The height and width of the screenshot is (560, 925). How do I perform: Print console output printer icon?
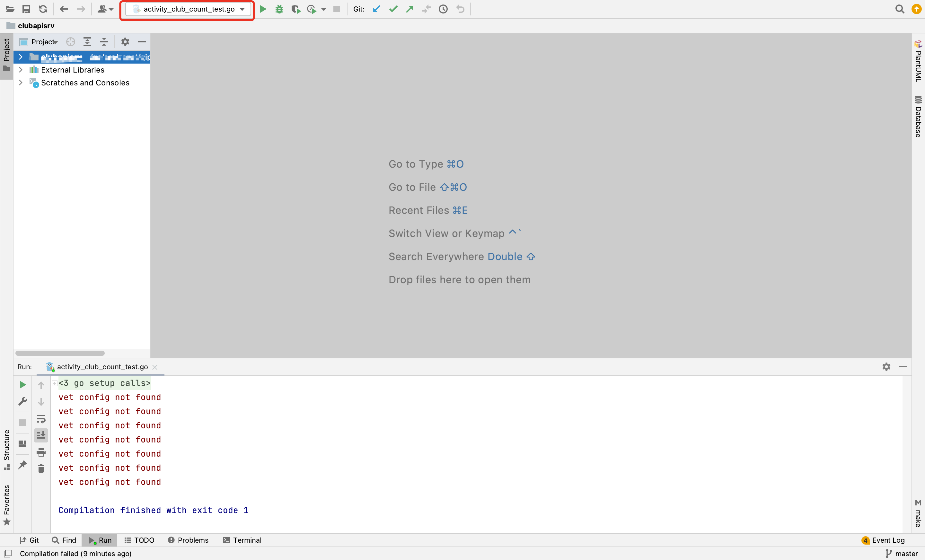[41, 452]
